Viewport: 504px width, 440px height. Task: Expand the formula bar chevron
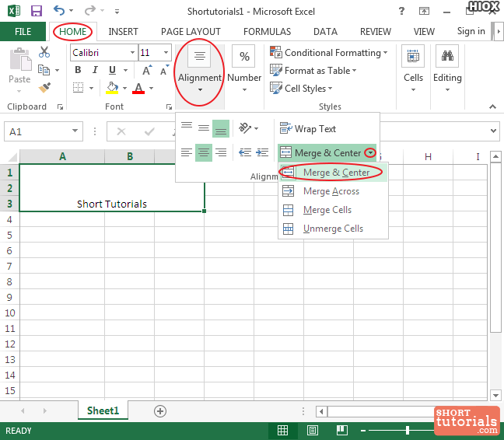(x=493, y=131)
